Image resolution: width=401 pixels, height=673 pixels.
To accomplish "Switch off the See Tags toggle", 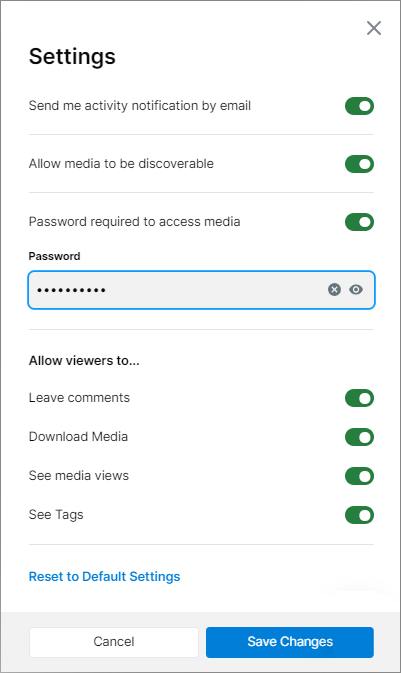I will 359,515.
